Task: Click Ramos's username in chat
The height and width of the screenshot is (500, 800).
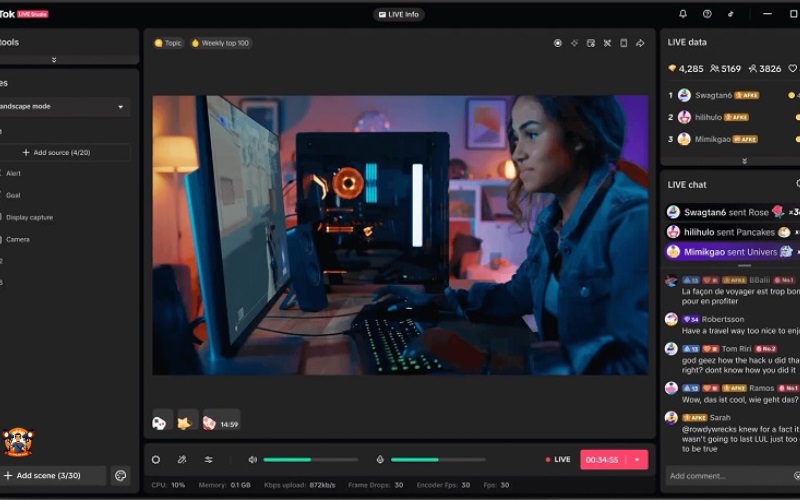Action: [762, 388]
